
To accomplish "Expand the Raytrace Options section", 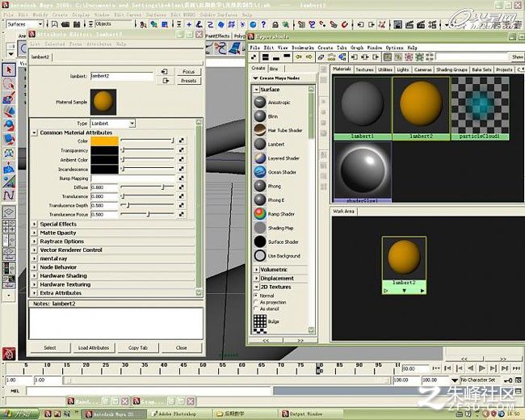I will pos(34,241).
